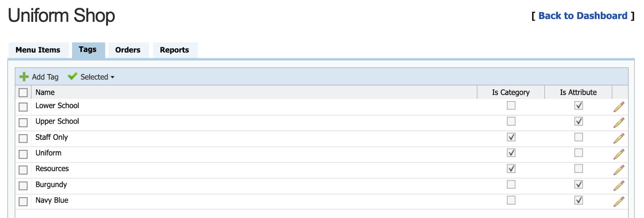The width and height of the screenshot is (644, 218).
Task: Click the green plus Add Tag icon
Action: [x=24, y=77]
